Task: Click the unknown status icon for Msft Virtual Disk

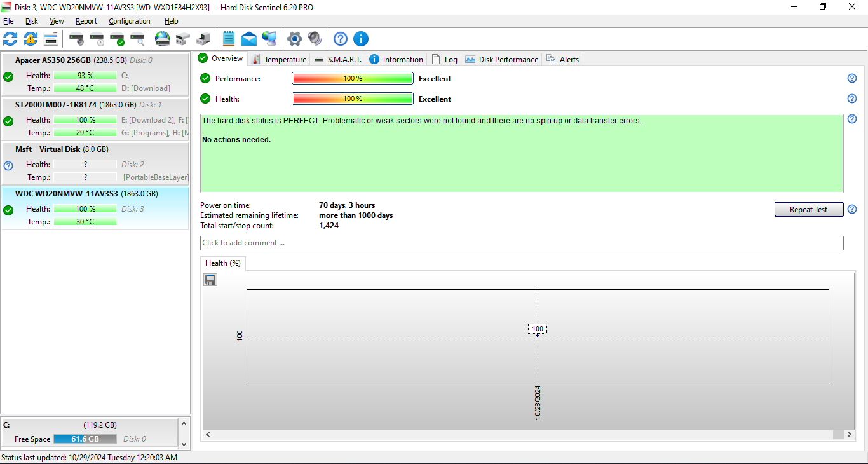Action: coord(8,166)
